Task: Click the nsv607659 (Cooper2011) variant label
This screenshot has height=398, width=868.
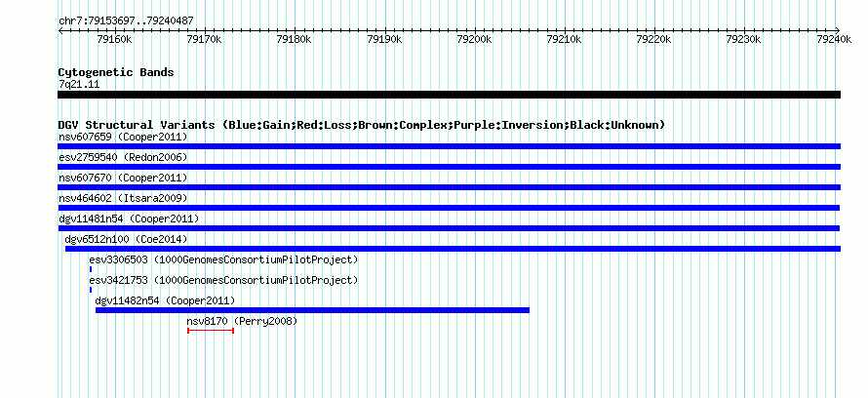Action: click(x=123, y=137)
